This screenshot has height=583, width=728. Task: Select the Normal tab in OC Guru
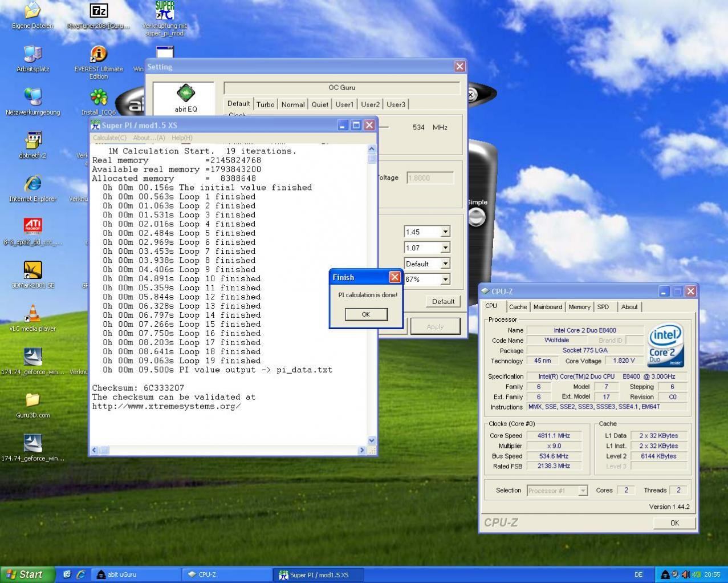[x=293, y=104]
